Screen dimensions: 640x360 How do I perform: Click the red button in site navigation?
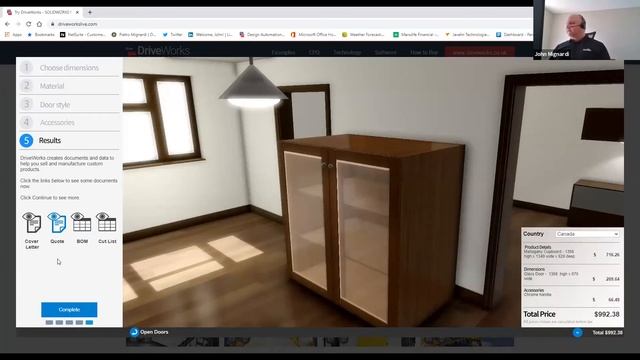tap(480, 52)
